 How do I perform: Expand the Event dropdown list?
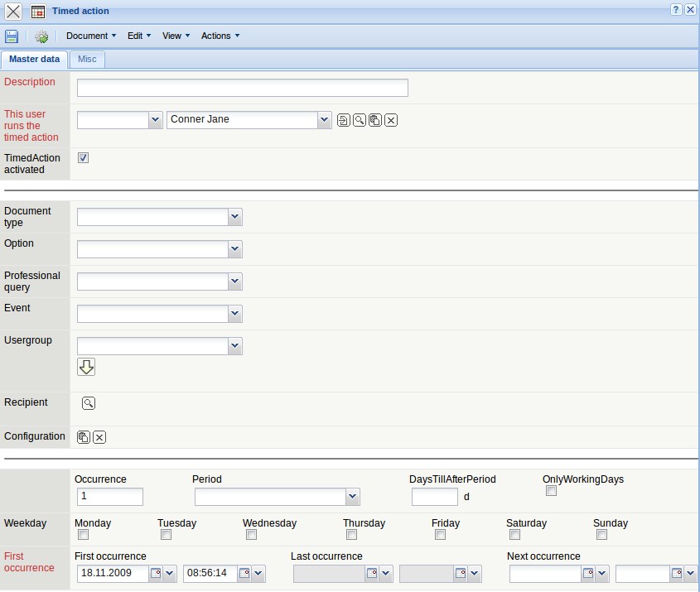click(x=235, y=314)
